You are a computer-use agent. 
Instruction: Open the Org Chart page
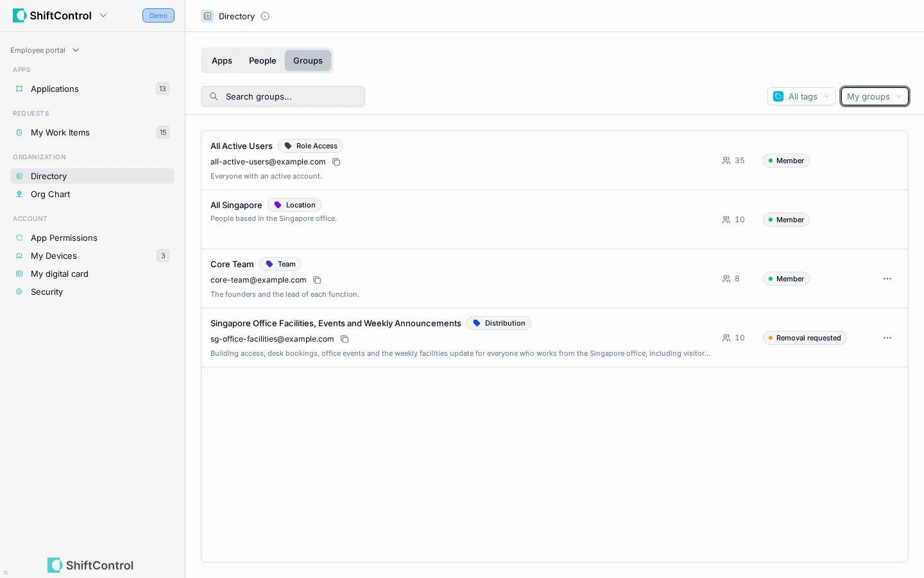tap(92, 194)
